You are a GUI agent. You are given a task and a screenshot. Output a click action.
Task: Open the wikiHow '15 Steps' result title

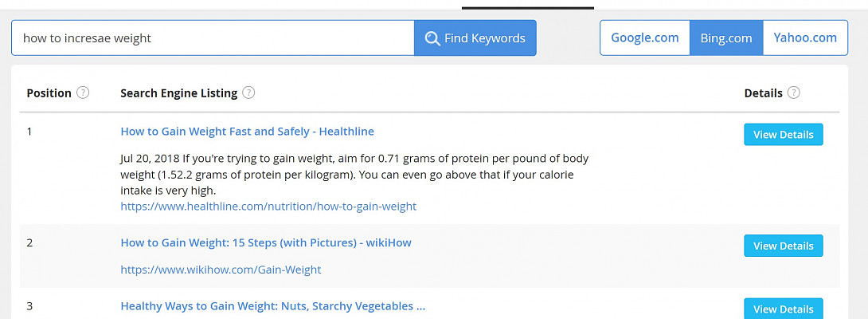pos(266,242)
